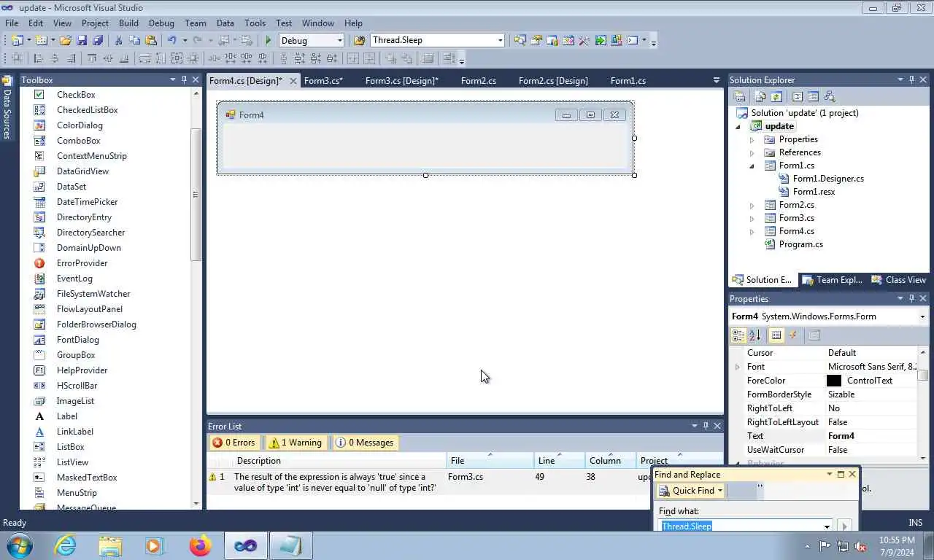The image size is (934, 560).
Task: Toggle the 1 Warning filter button
Action: click(x=295, y=443)
